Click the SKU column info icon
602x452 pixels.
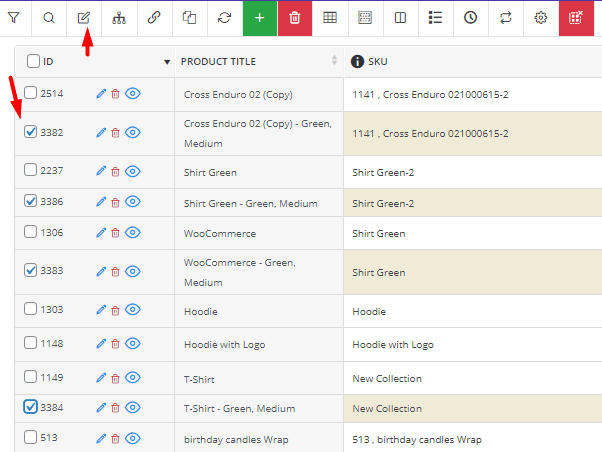pyautogui.click(x=357, y=61)
